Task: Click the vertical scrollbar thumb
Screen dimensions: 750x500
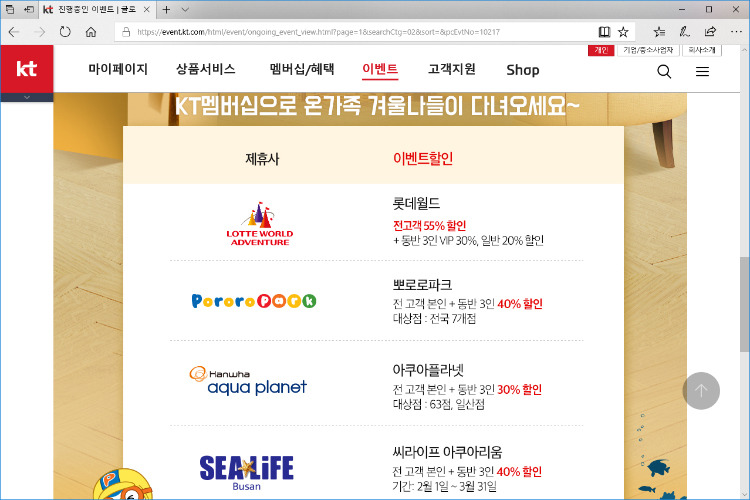Action: pos(744,305)
